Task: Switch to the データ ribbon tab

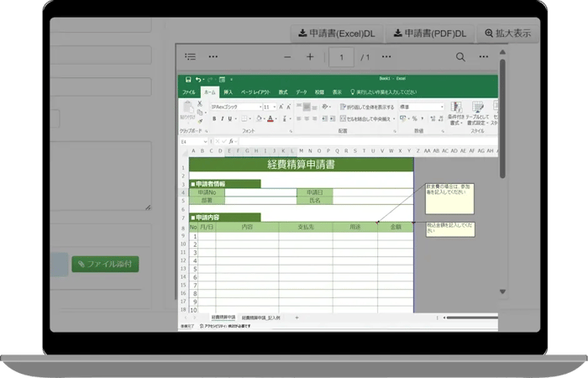Action: click(302, 92)
